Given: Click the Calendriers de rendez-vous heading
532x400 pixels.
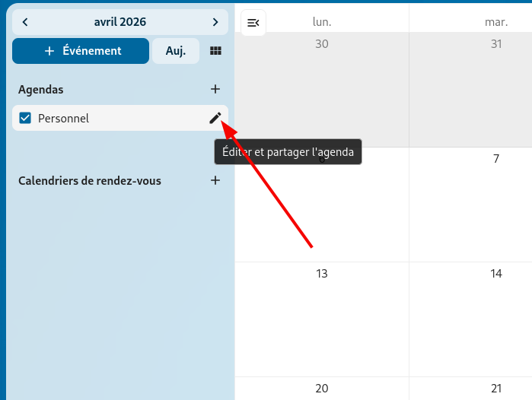Looking at the screenshot, I should (90, 180).
